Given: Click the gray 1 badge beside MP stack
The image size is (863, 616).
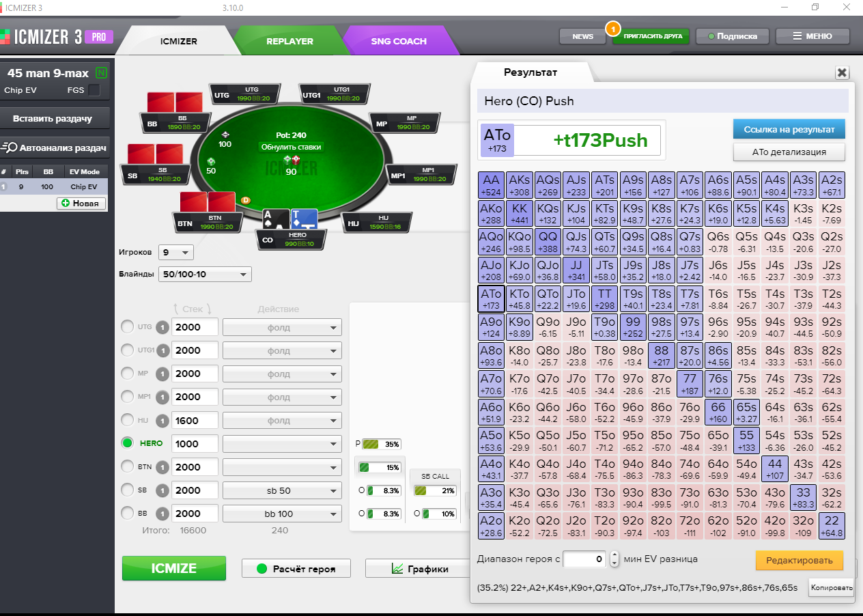Looking at the screenshot, I should 162,374.
